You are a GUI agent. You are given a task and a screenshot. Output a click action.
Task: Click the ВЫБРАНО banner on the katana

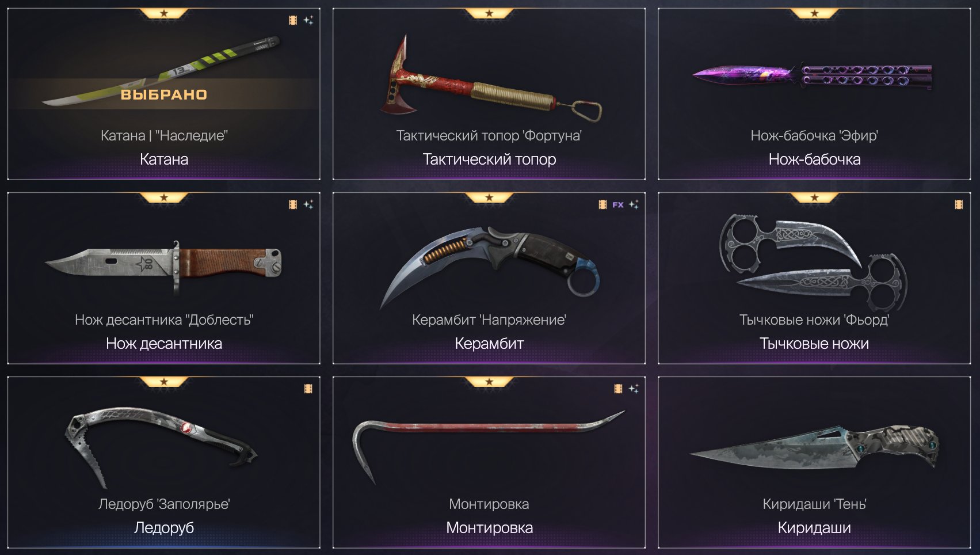pyautogui.click(x=164, y=94)
